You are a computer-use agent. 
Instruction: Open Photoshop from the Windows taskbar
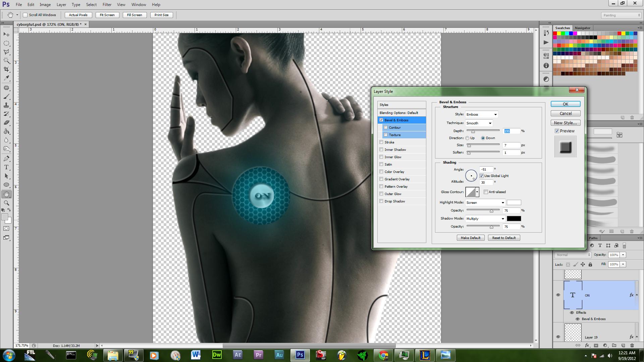coord(300,355)
